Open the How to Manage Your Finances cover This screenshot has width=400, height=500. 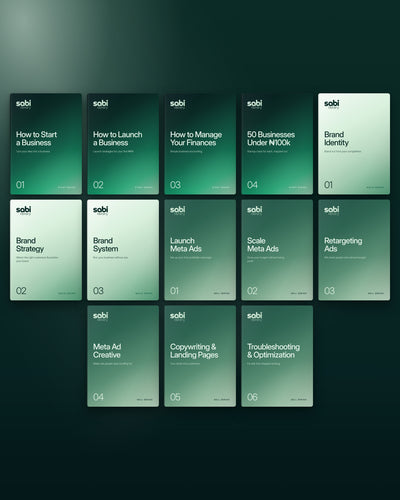tap(200, 144)
